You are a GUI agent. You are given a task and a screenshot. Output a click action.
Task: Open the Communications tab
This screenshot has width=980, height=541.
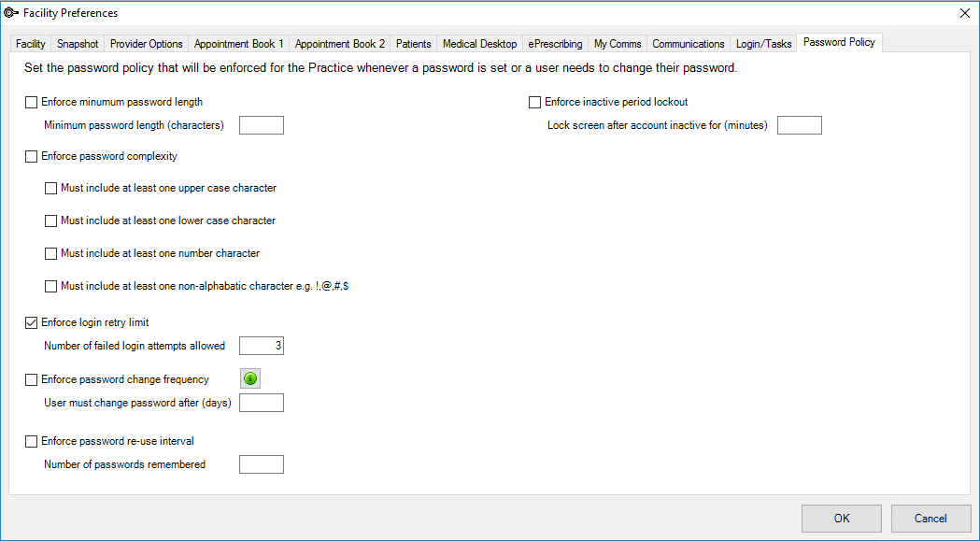pos(689,44)
